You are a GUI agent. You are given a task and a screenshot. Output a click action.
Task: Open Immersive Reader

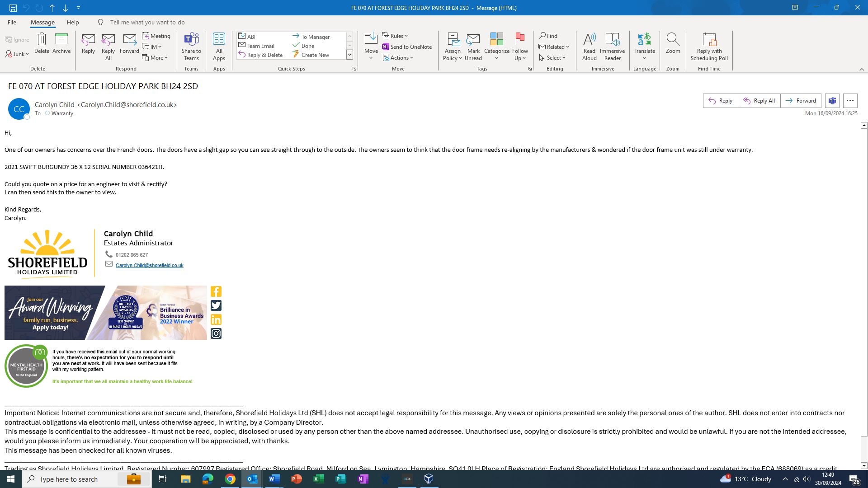point(612,40)
